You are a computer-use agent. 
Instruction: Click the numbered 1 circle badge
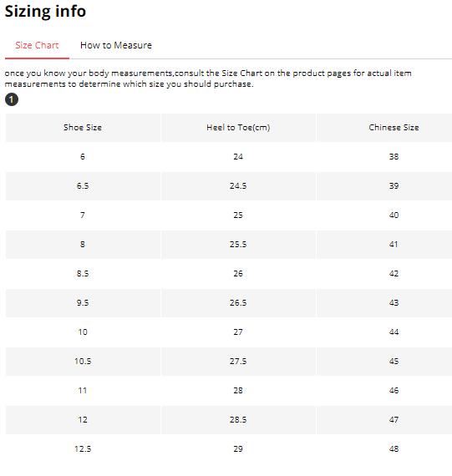(x=12, y=99)
